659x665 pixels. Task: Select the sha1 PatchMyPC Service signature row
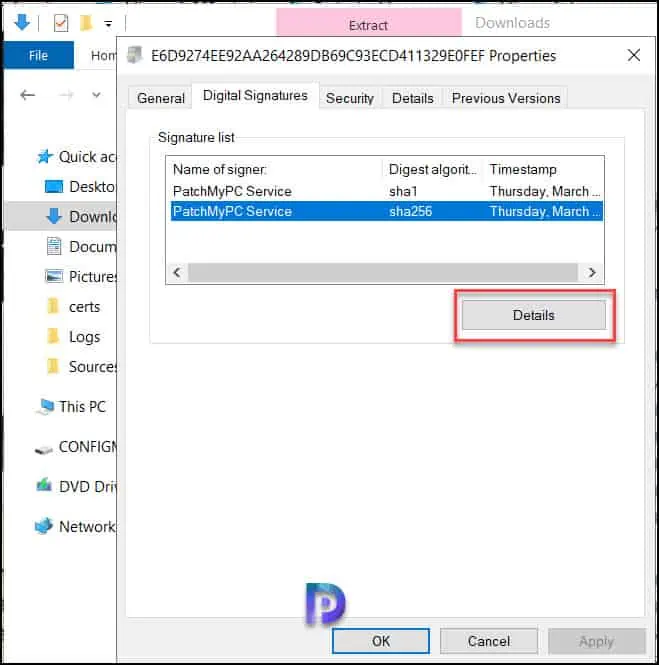click(x=386, y=191)
